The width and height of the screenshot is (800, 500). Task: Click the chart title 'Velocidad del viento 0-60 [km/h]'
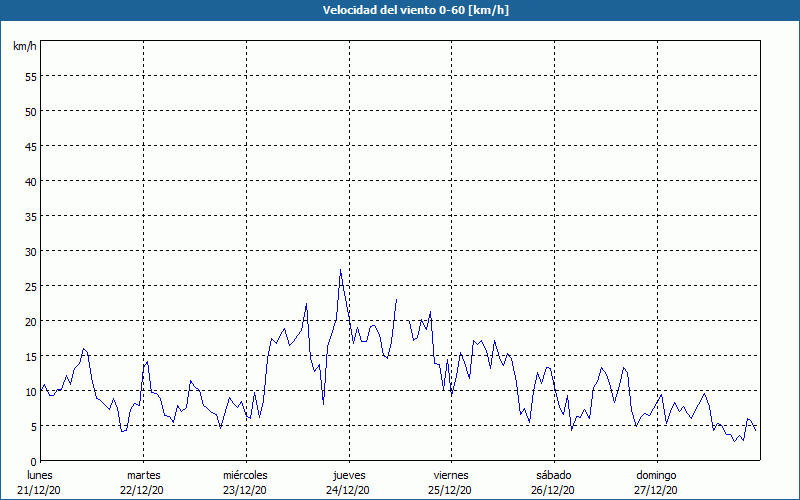click(x=416, y=10)
